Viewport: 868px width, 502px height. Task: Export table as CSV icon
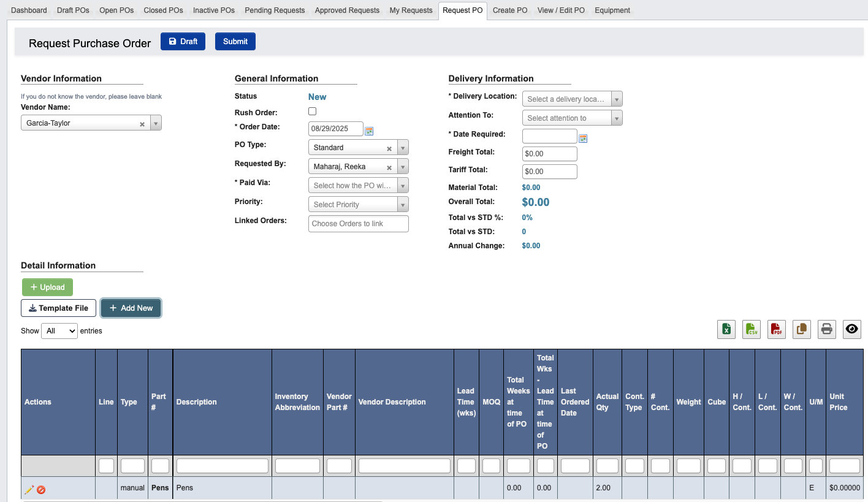[x=752, y=329]
